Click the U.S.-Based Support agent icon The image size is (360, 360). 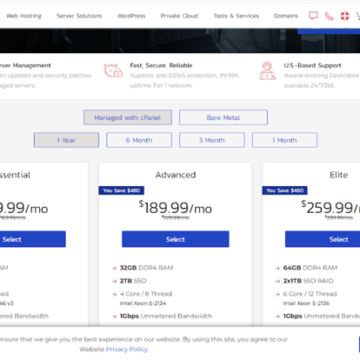tap(268, 71)
